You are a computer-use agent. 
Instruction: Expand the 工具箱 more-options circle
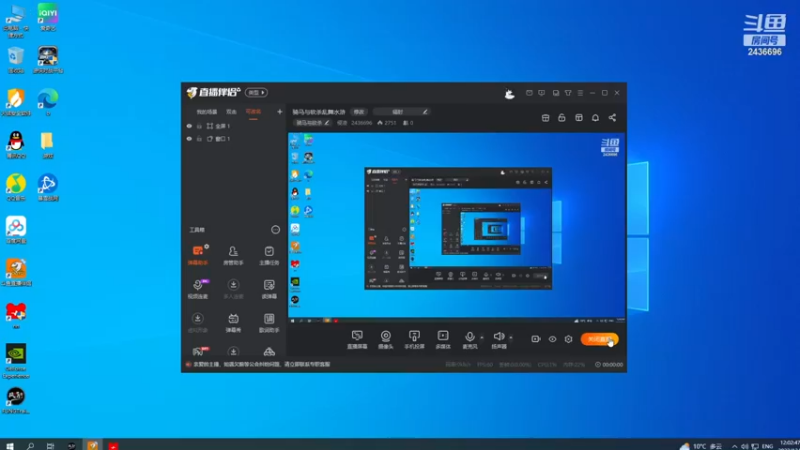click(276, 230)
